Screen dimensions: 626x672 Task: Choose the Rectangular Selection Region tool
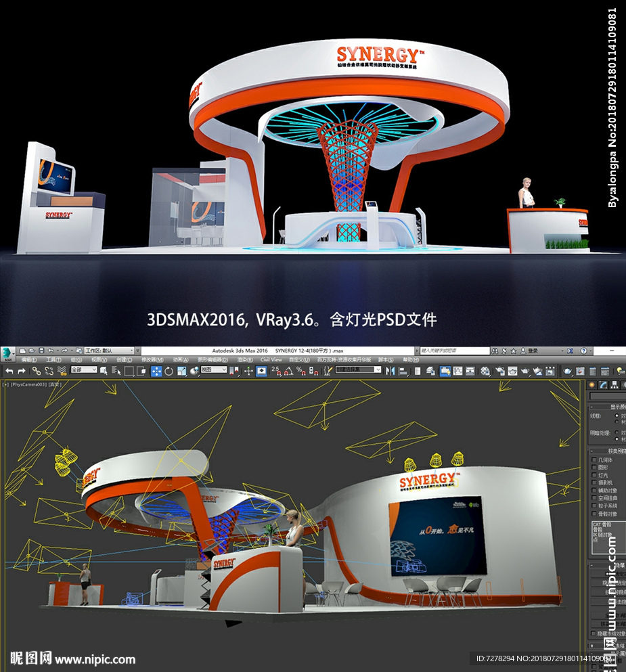point(129,371)
